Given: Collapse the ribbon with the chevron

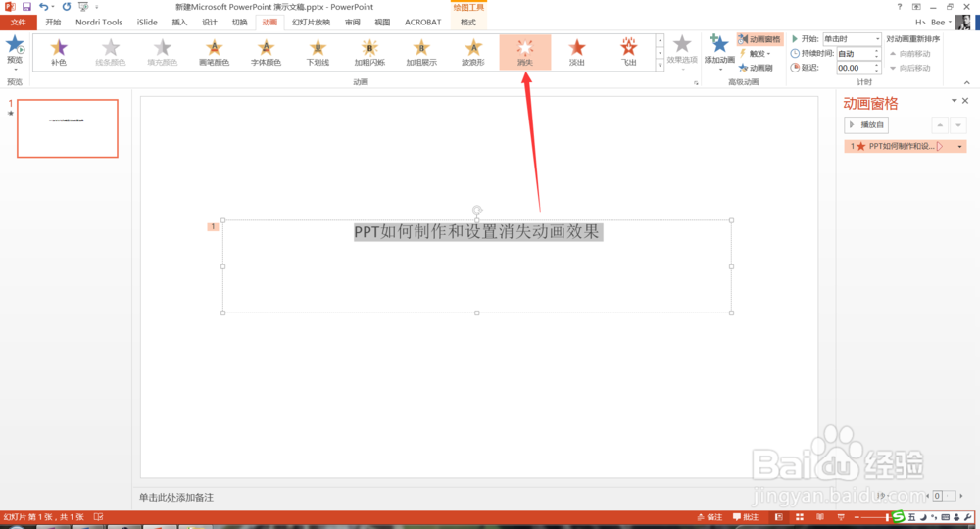Looking at the screenshot, I should (967, 82).
